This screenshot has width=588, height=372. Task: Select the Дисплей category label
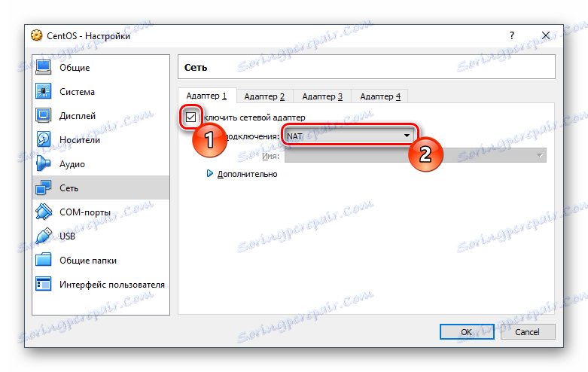(78, 116)
